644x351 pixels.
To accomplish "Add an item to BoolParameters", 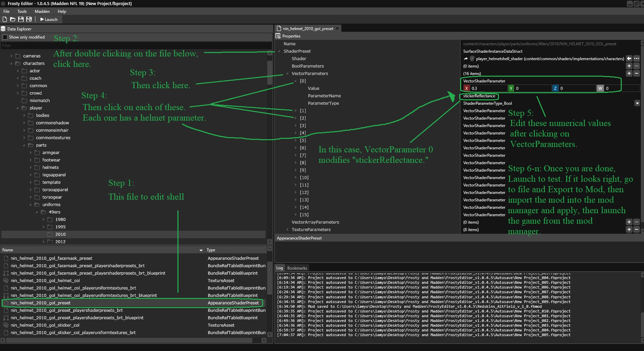I will pos(629,66).
